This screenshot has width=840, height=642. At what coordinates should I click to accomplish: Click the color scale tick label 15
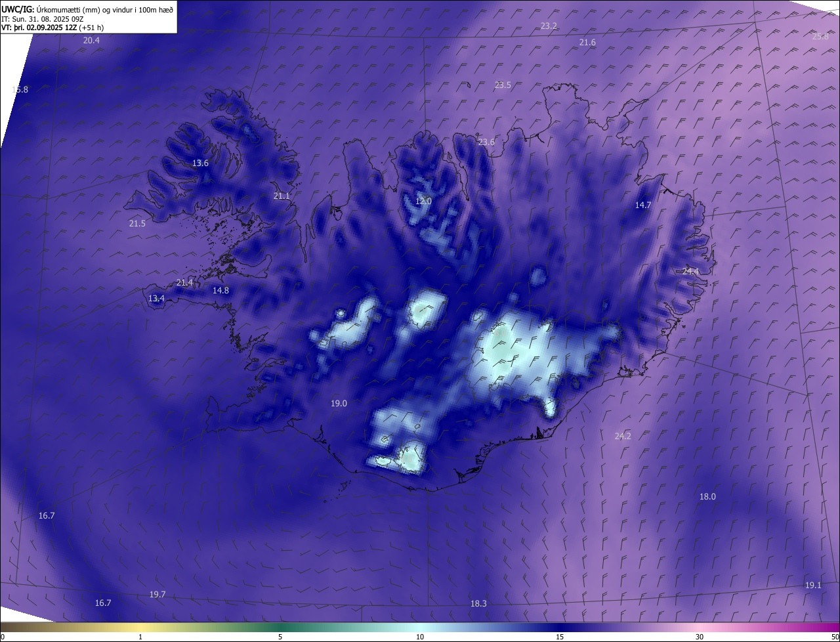click(560, 637)
